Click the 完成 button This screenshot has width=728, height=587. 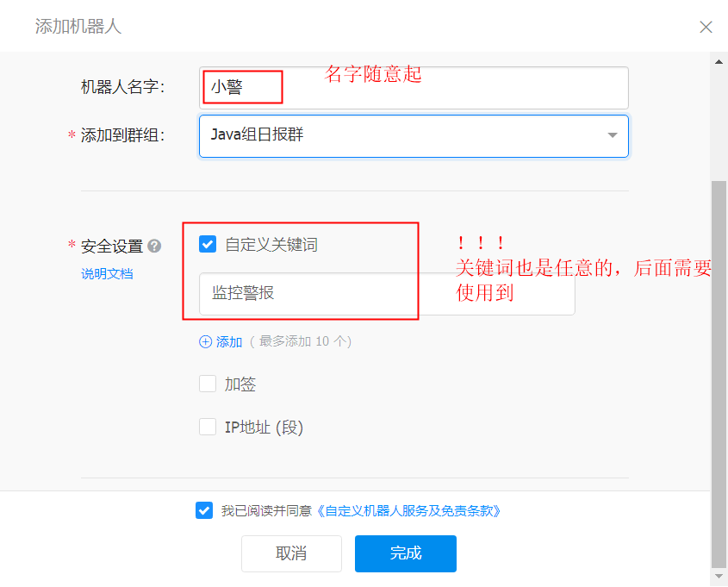click(406, 553)
